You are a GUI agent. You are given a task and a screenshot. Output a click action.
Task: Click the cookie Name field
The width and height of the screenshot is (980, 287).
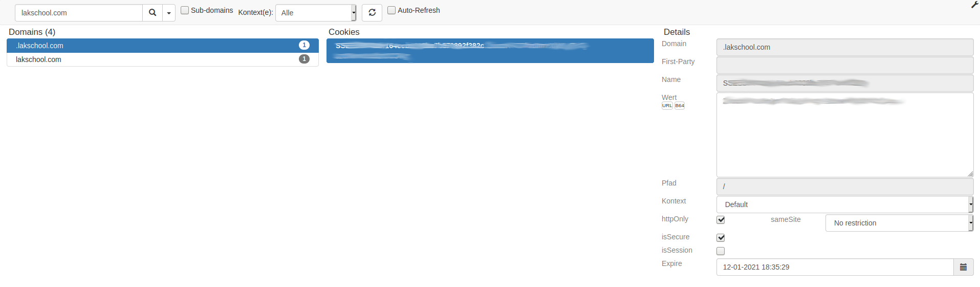[x=845, y=83]
